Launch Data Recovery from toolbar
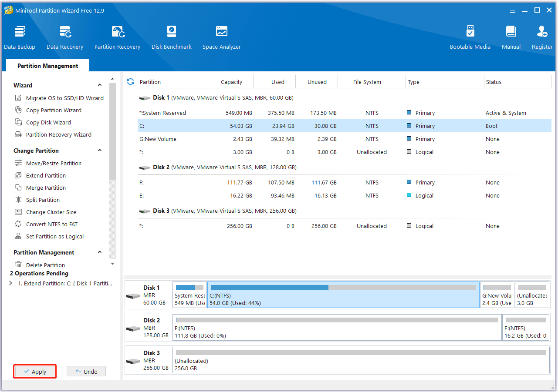This screenshot has width=558, height=392. pos(65,38)
